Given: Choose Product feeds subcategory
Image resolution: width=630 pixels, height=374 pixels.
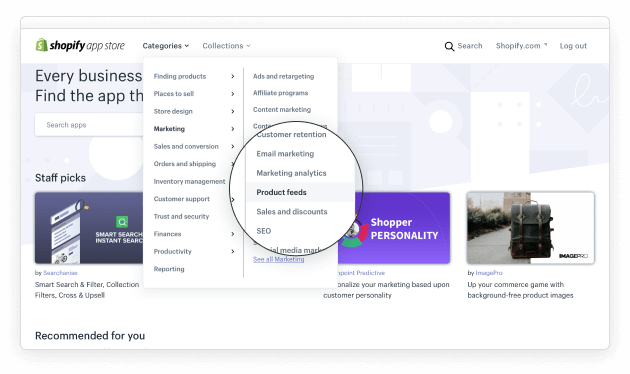Looking at the screenshot, I should click(281, 192).
